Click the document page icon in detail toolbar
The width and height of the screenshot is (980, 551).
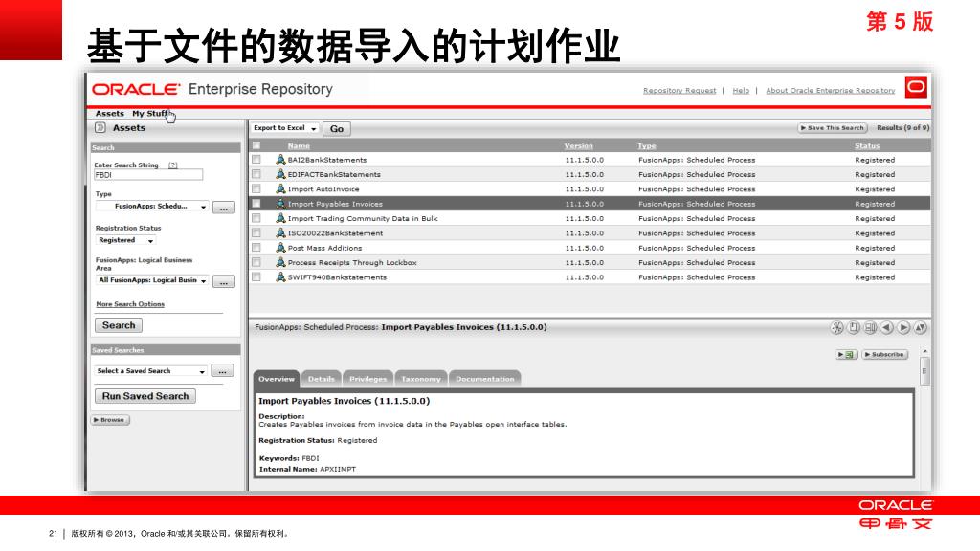853,327
